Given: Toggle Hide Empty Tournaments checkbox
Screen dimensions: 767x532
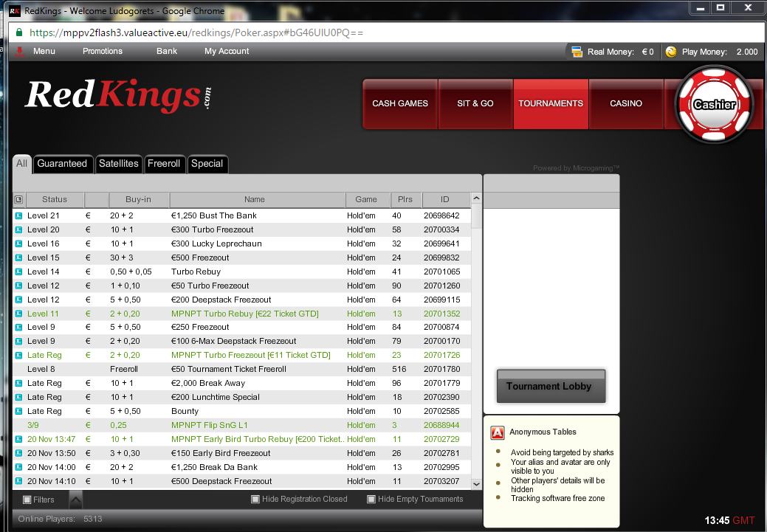Looking at the screenshot, I should coord(371,500).
